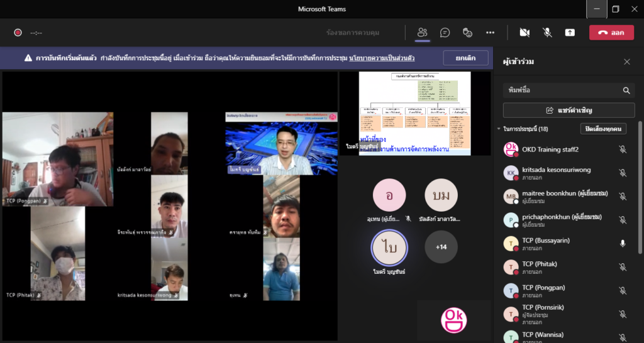Viewport: 644px width, 343px height.
Task: Toggle the microphone mute button
Action: (x=547, y=33)
